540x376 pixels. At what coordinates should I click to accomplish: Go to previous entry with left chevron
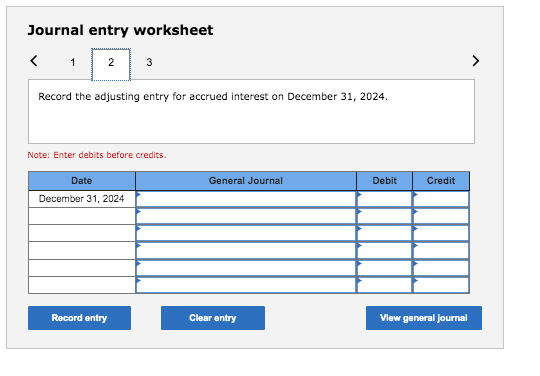(x=34, y=61)
